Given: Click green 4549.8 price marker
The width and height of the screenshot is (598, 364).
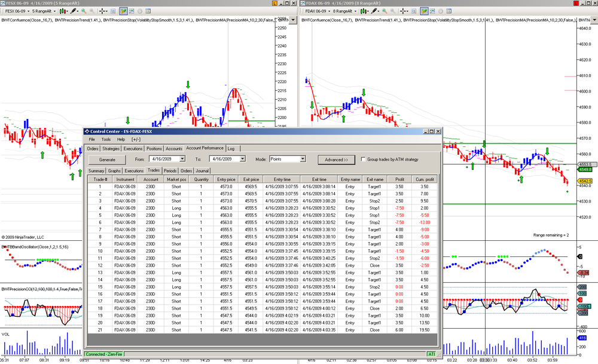Looking at the screenshot, I should pyautogui.click(x=585, y=169).
